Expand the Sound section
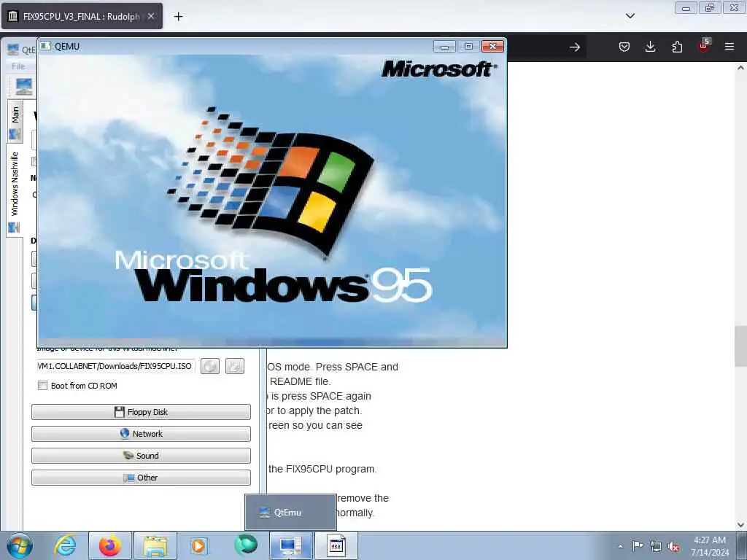747x560 pixels. (x=141, y=456)
